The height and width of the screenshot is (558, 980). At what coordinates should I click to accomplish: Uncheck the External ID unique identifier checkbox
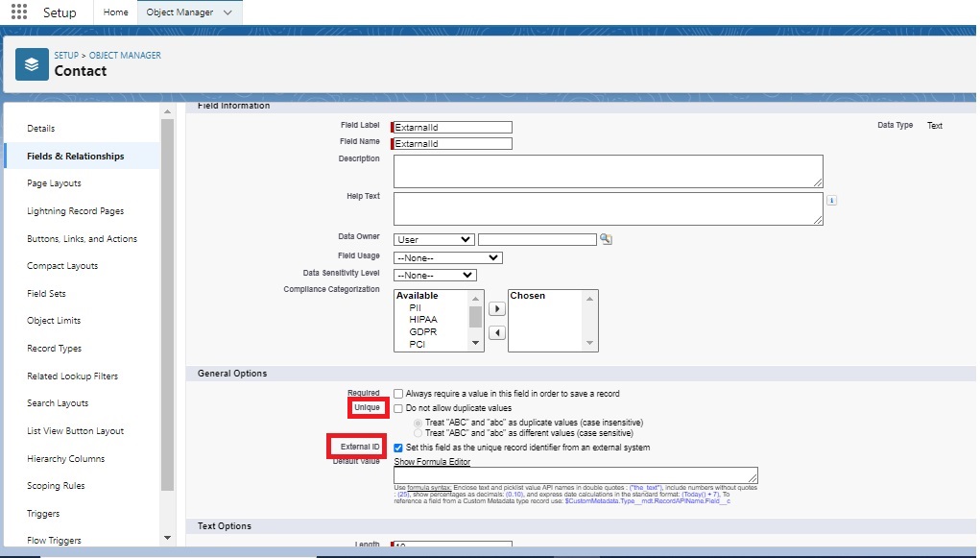398,448
